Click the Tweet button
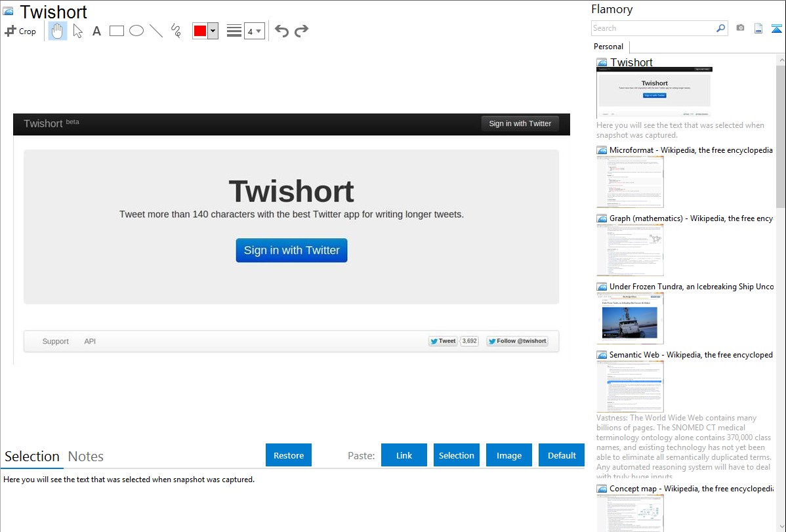Image resolution: width=786 pixels, height=532 pixels. click(443, 342)
